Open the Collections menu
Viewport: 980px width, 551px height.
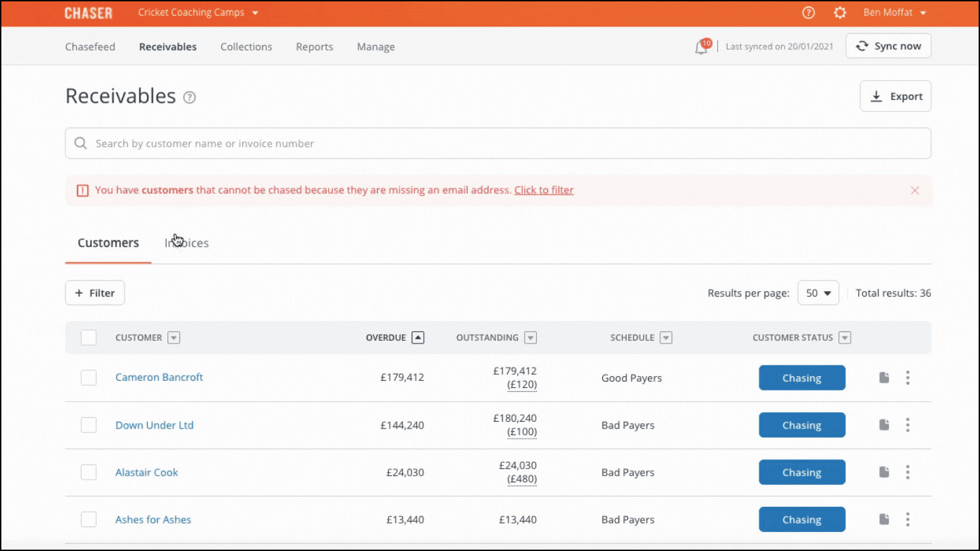tap(246, 47)
